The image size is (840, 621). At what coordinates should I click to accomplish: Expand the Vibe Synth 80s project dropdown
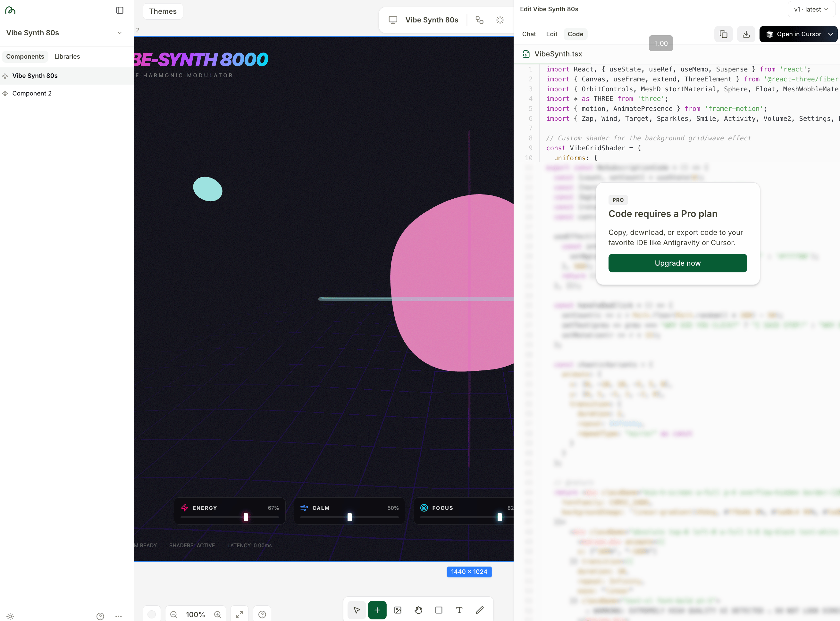click(120, 33)
